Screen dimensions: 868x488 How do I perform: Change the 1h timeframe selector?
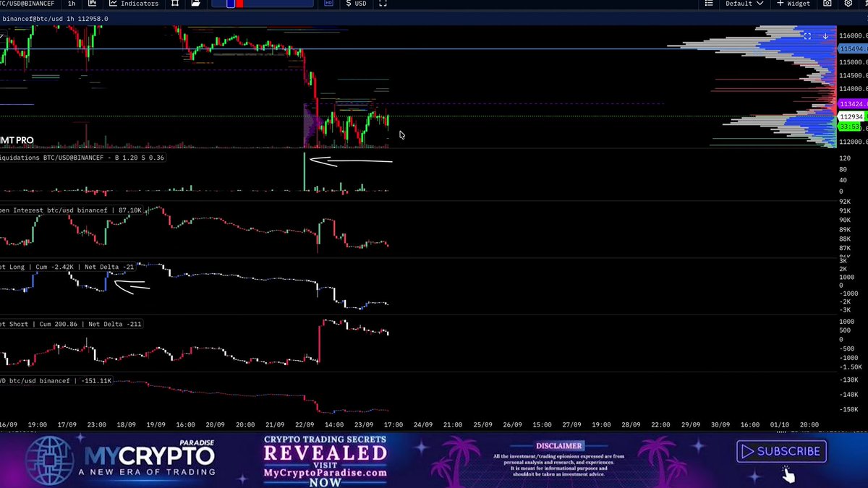[x=72, y=4]
